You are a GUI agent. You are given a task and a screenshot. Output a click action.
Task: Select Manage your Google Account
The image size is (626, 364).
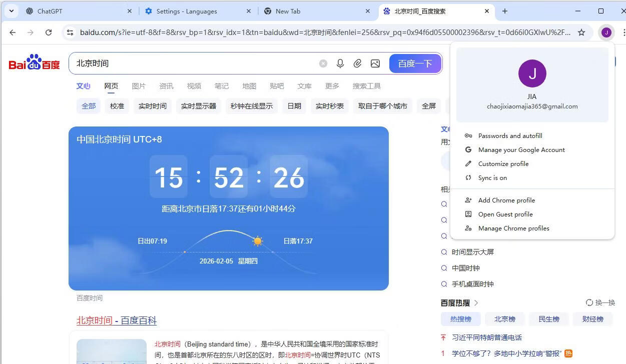pos(521,149)
